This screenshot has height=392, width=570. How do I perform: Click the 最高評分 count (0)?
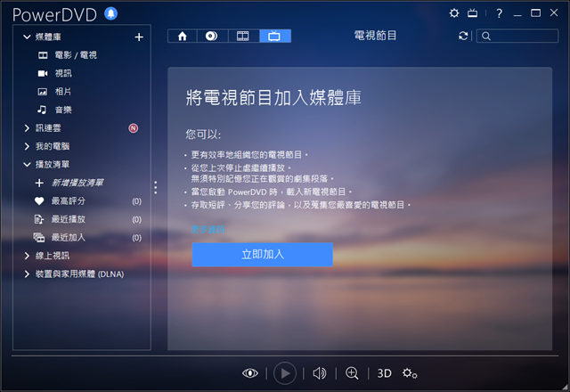coord(136,201)
